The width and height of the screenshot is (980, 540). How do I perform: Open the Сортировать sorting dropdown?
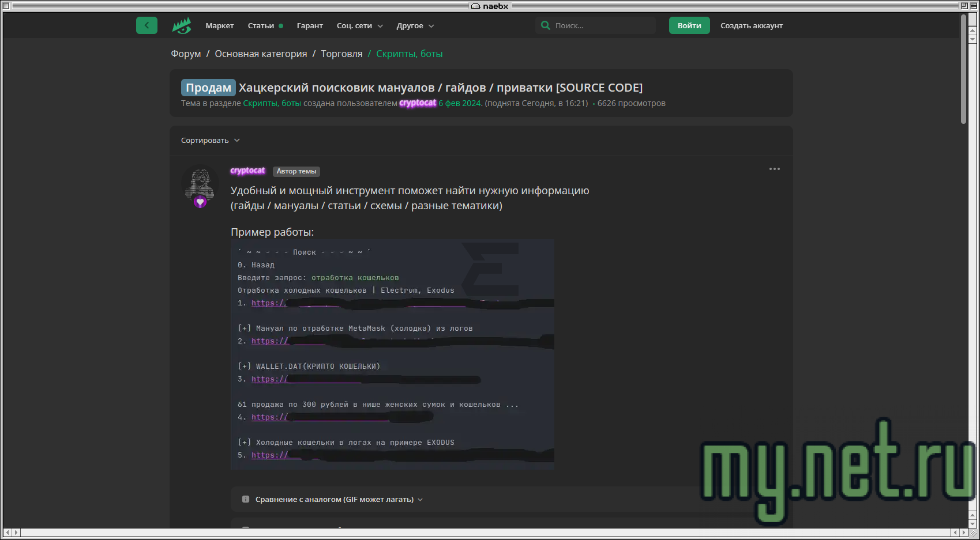[x=210, y=141]
